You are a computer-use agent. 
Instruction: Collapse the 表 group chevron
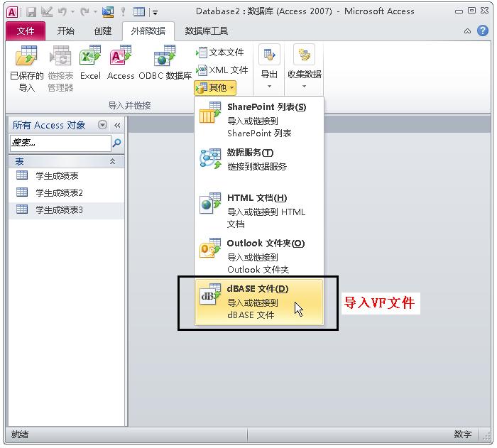click(112, 162)
